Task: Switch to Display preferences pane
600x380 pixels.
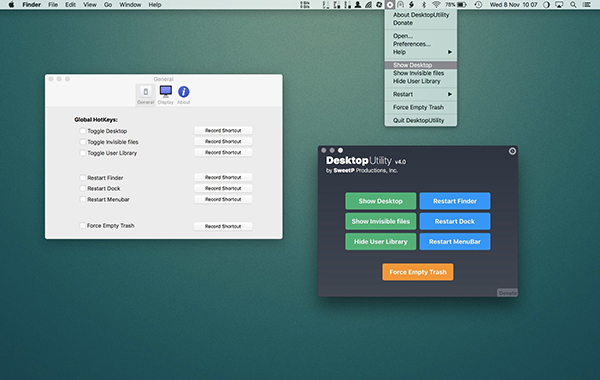Action: 166,94
